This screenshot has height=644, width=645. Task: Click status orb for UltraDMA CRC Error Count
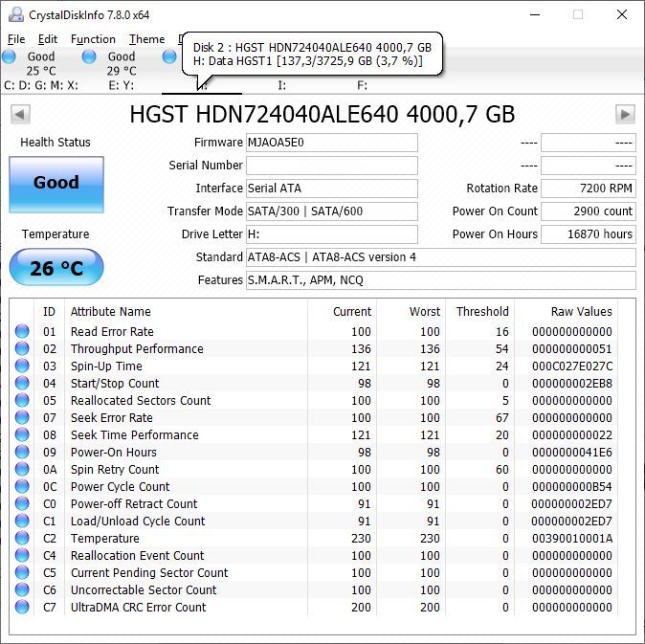pos(22,607)
